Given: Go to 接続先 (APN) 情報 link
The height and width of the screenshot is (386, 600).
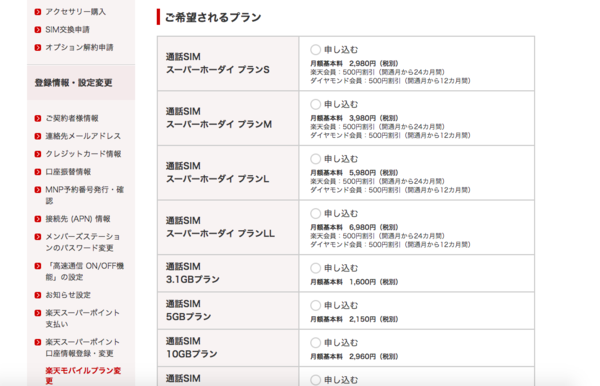Looking at the screenshot, I should [x=78, y=219].
